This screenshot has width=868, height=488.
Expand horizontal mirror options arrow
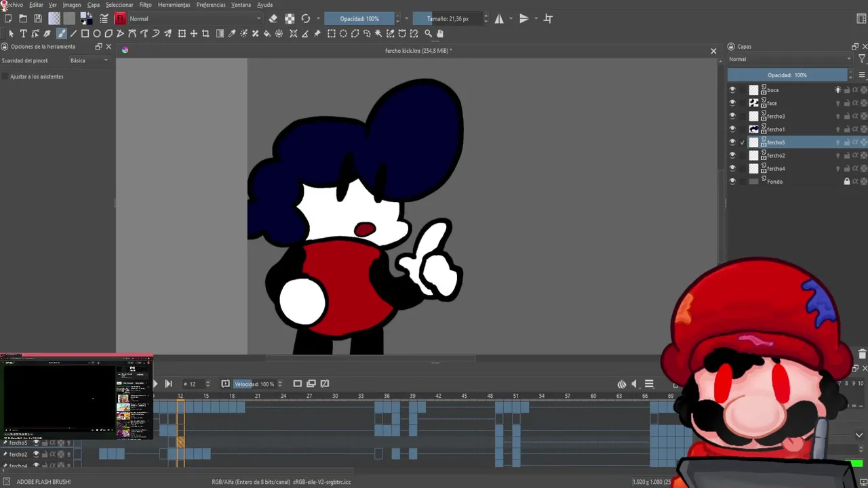tap(511, 19)
